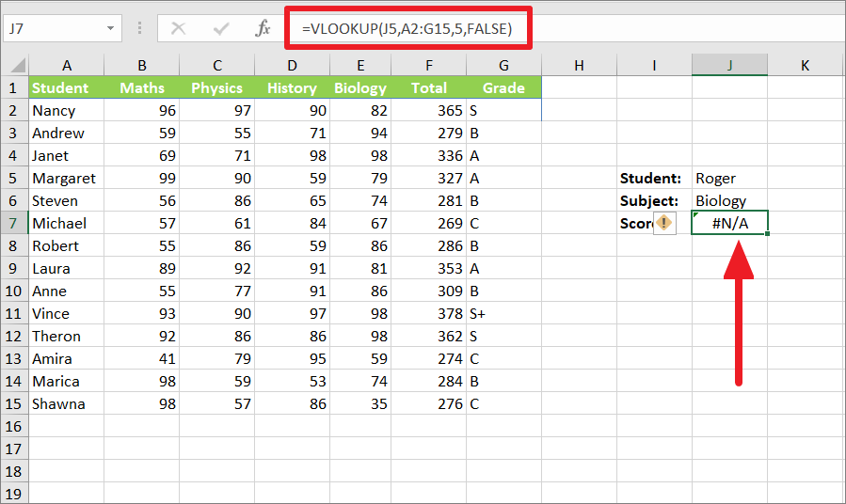The width and height of the screenshot is (846, 504).
Task: Select the cell containing Shawna
Action: [x=67, y=403]
